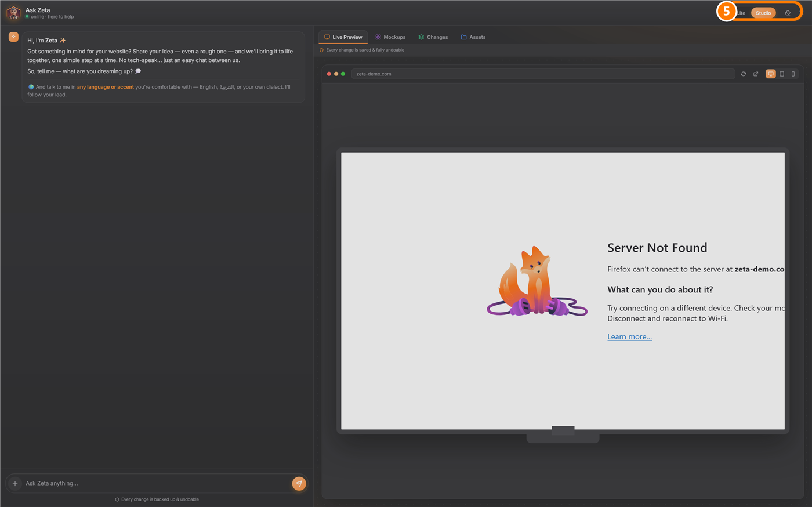Send the message with the paper plane button

[299, 483]
